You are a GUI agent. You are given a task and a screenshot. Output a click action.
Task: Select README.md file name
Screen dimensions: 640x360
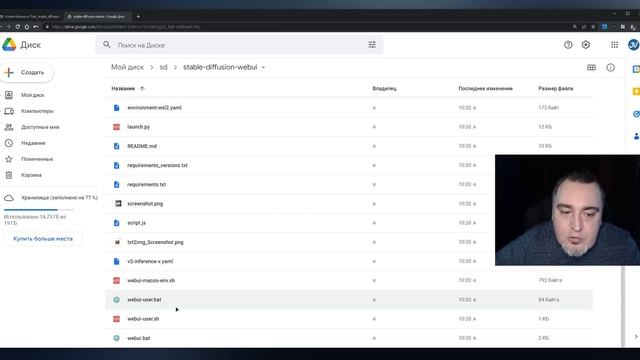tap(142, 146)
